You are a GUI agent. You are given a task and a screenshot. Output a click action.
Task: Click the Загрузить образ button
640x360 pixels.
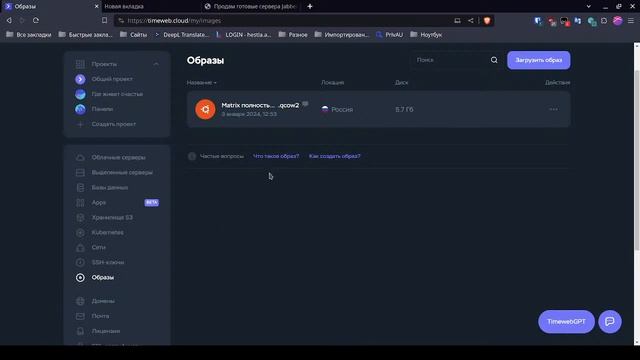[x=539, y=60]
